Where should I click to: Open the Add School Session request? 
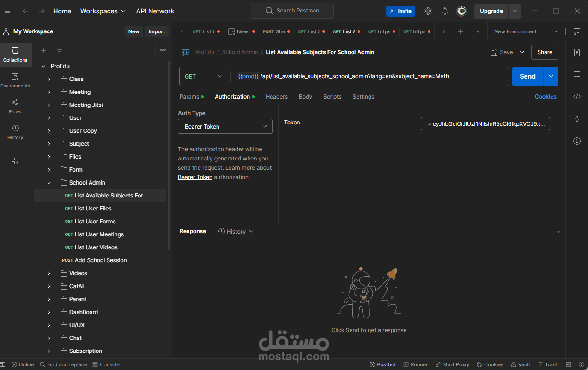(x=101, y=260)
